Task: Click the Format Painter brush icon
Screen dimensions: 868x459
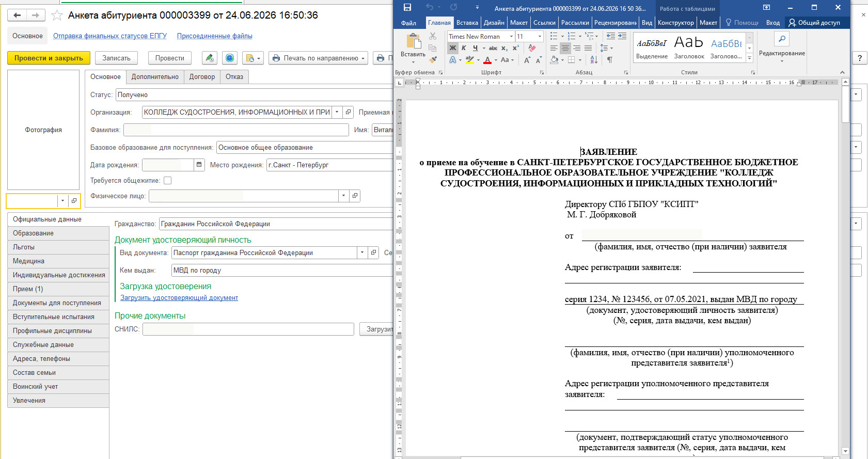Action: coord(433,59)
